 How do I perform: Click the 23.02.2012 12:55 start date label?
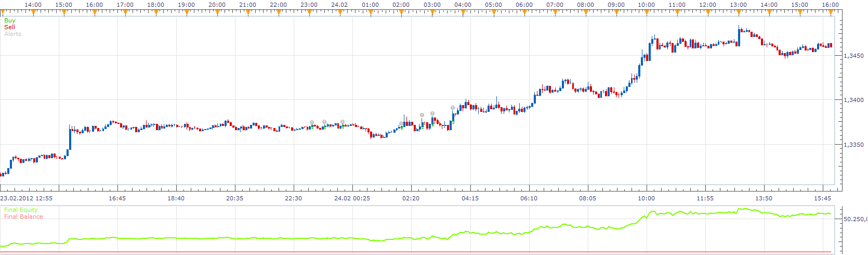click(x=26, y=198)
